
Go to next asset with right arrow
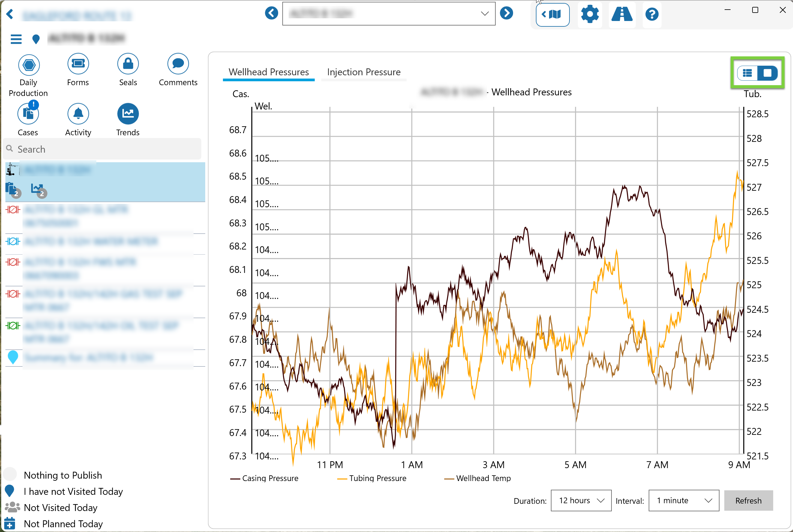(506, 13)
